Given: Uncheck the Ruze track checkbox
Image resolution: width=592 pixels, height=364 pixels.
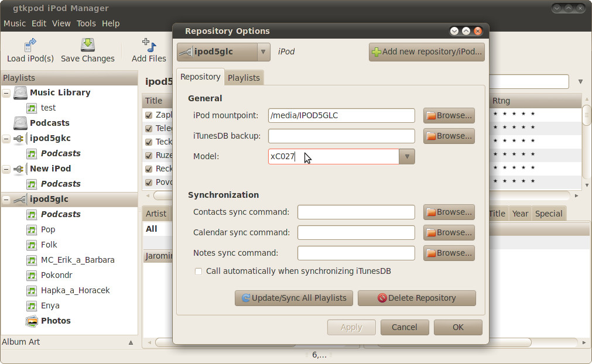Looking at the screenshot, I should [149, 156].
